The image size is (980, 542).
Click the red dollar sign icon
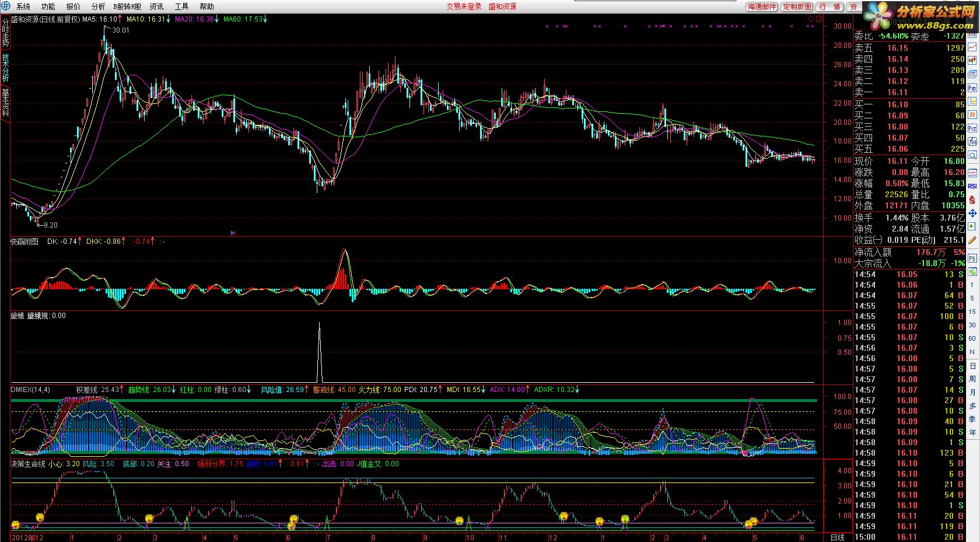pyautogui.click(x=972, y=200)
